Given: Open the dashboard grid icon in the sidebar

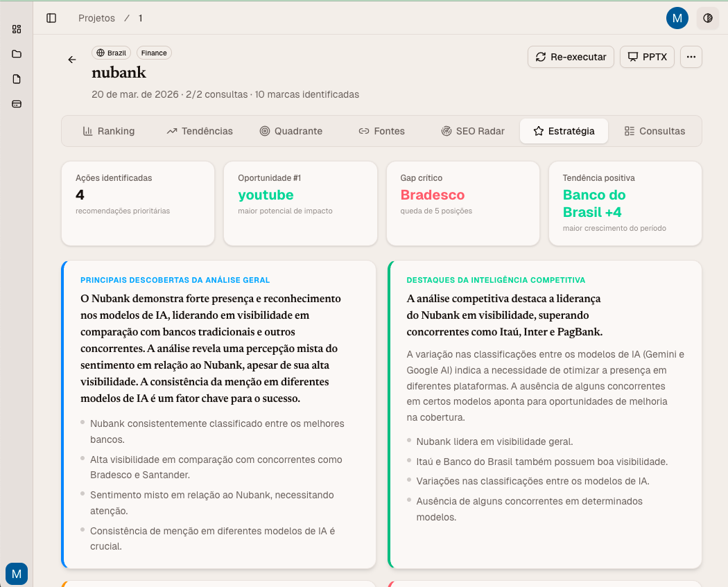Looking at the screenshot, I should 17,29.
